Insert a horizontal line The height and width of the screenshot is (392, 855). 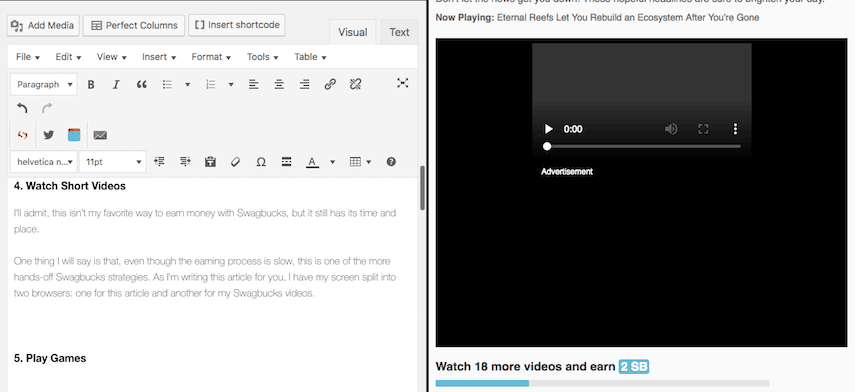tap(286, 162)
